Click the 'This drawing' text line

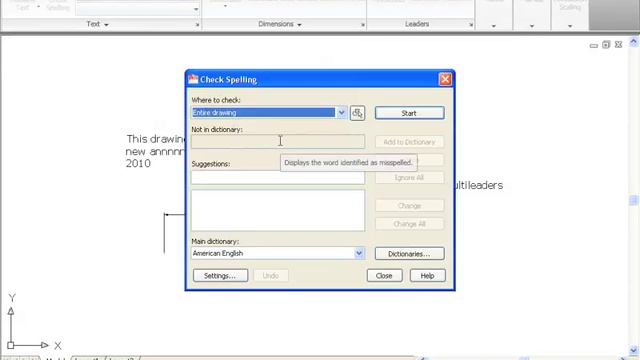click(155, 139)
